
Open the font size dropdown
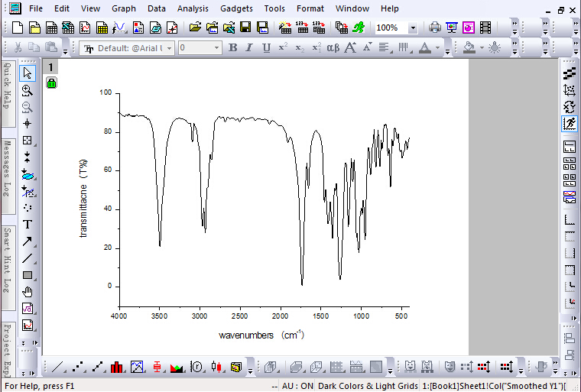click(x=216, y=48)
